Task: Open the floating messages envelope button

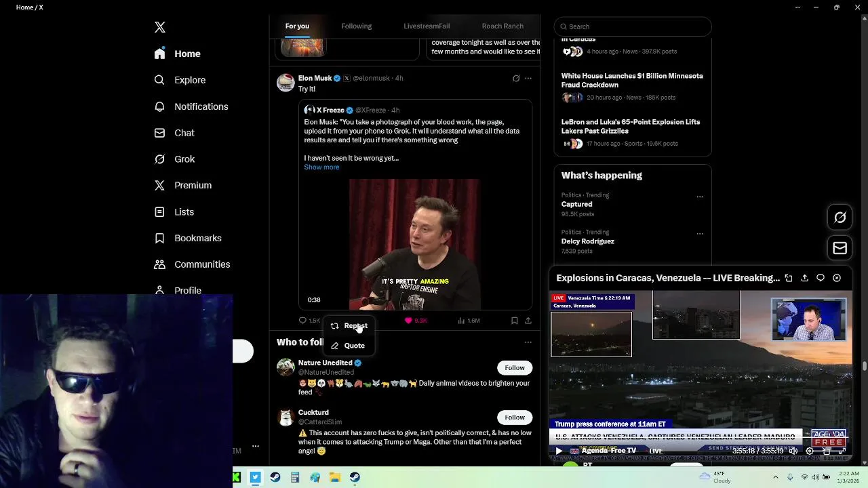Action: click(x=840, y=248)
